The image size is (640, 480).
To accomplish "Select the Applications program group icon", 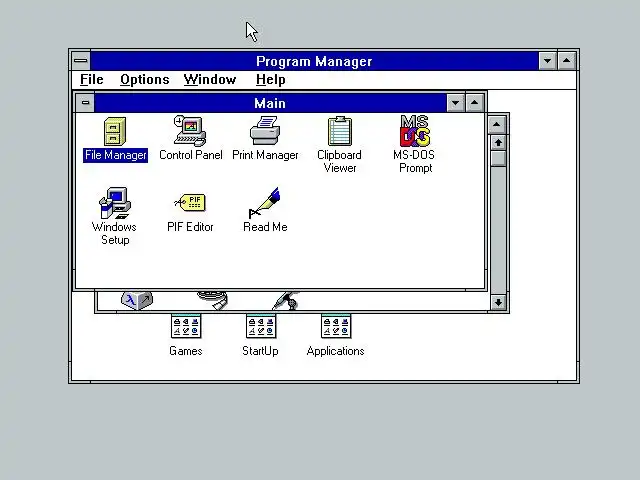I will tap(336, 326).
